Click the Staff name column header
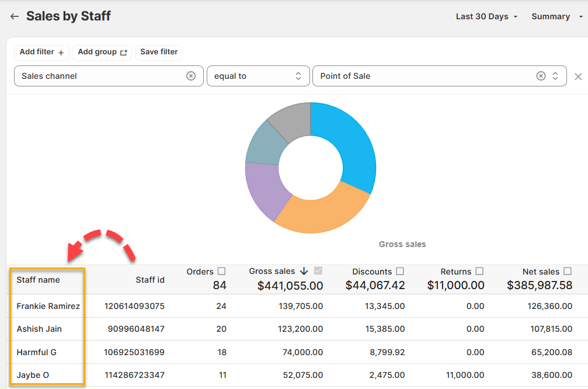The width and height of the screenshot is (588, 389). pyautogui.click(x=39, y=280)
